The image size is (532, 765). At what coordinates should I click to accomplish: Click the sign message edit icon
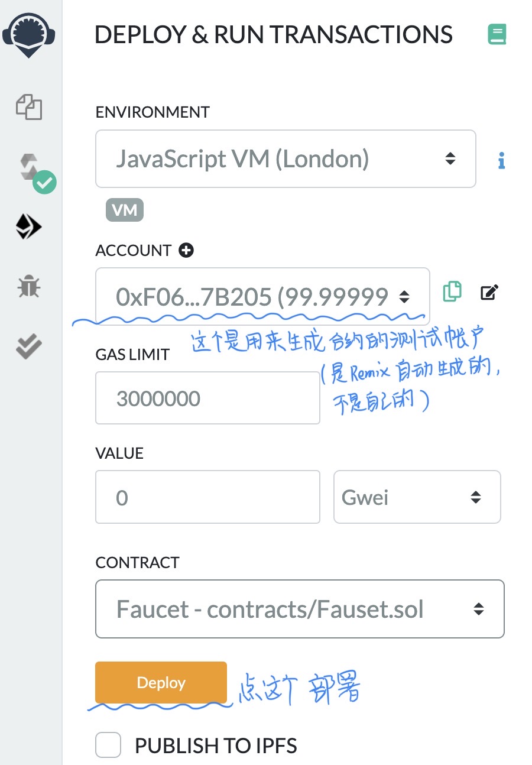pos(489,292)
